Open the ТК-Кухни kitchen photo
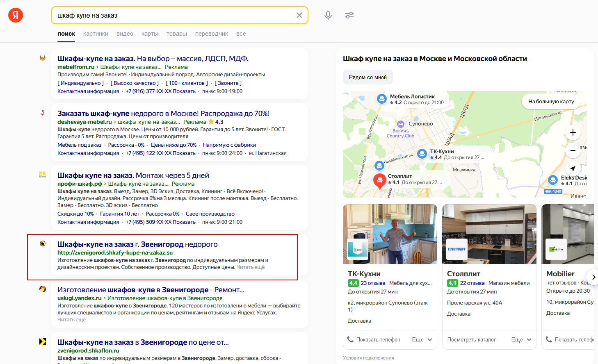This screenshot has width=598, height=364. point(390,234)
